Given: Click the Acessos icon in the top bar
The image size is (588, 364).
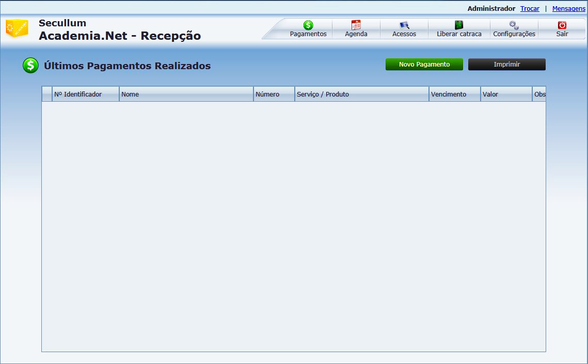Looking at the screenshot, I should click(x=404, y=25).
